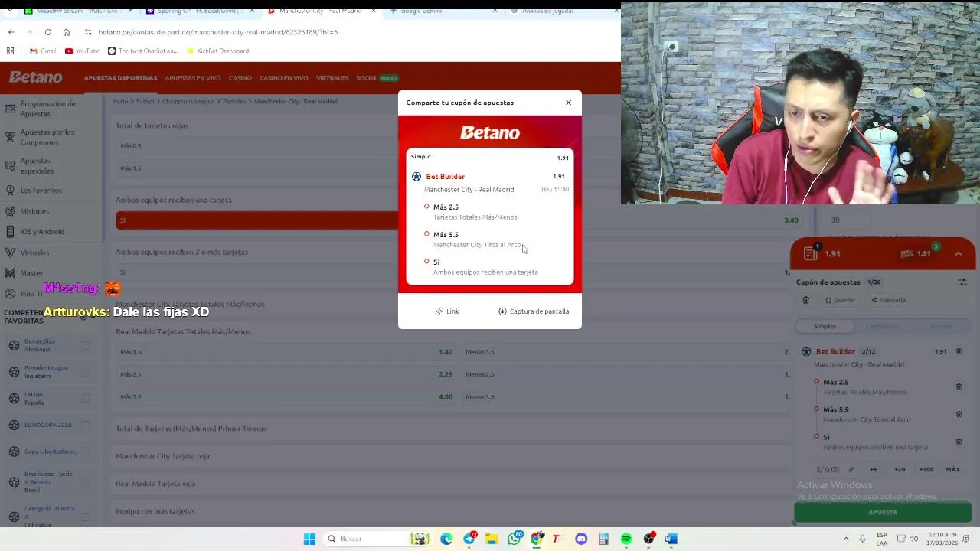Click the address bar URL

pyautogui.click(x=217, y=32)
